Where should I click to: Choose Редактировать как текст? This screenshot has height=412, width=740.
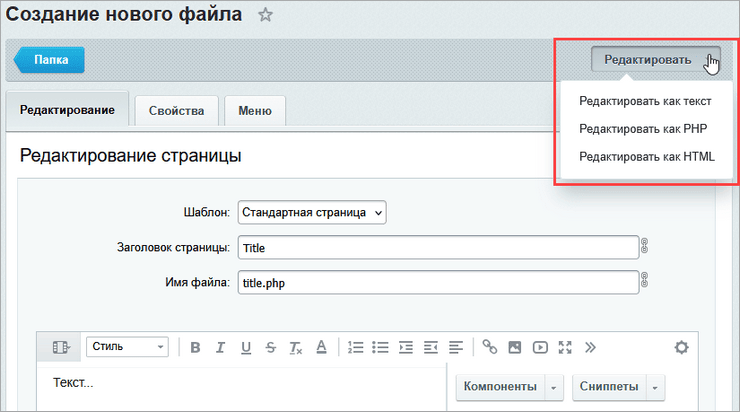[x=645, y=101]
